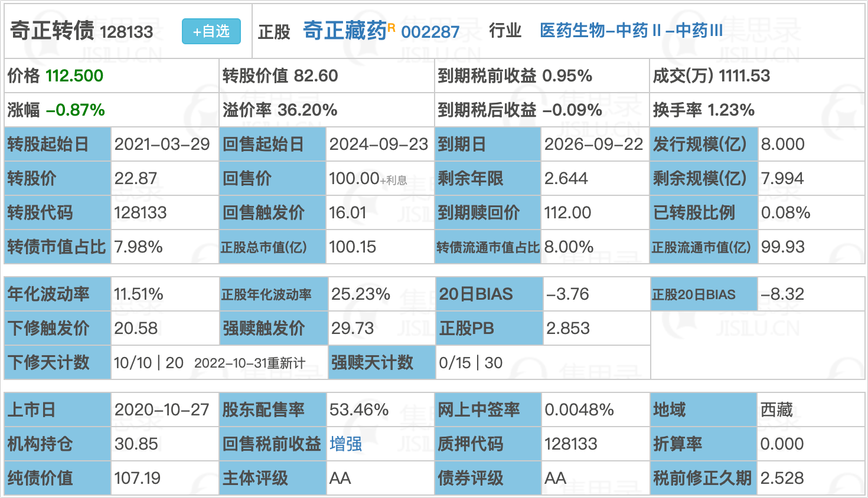Click the 溢价率 36.20% cell
This screenshot has width=868, height=498.
pyautogui.click(x=280, y=110)
